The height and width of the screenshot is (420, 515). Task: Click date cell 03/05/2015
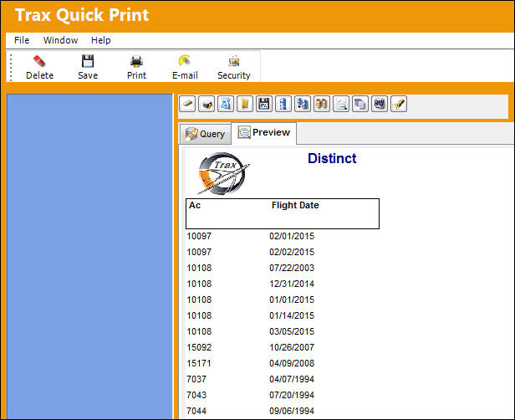click(x=292, y=331)
